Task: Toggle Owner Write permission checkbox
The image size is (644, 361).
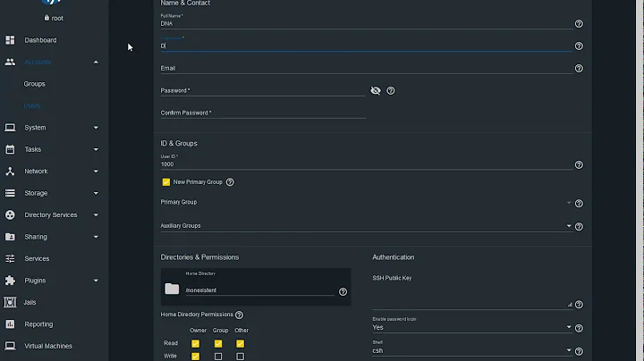Action: tap(196, 357)
